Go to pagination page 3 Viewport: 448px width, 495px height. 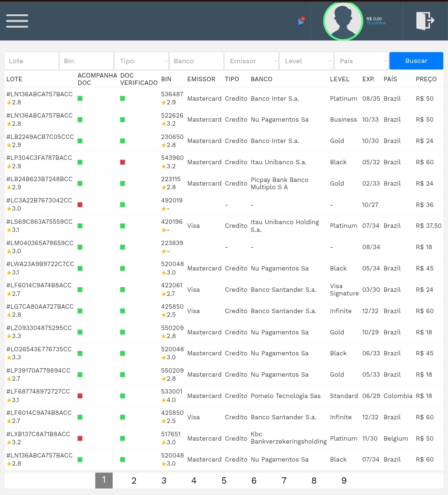[x=164, y=481]
